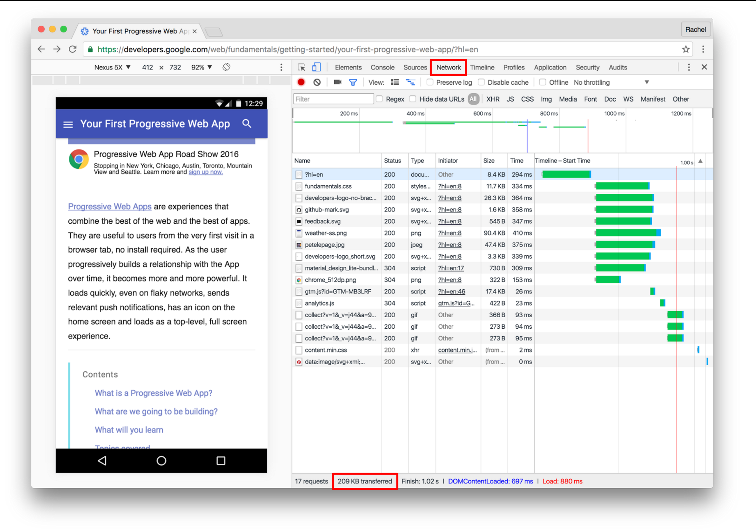Image resolution: width=756 pixels, height=532 pixels.
Task: Open initiator link for gtm.js request
Action: pos(451,291)
